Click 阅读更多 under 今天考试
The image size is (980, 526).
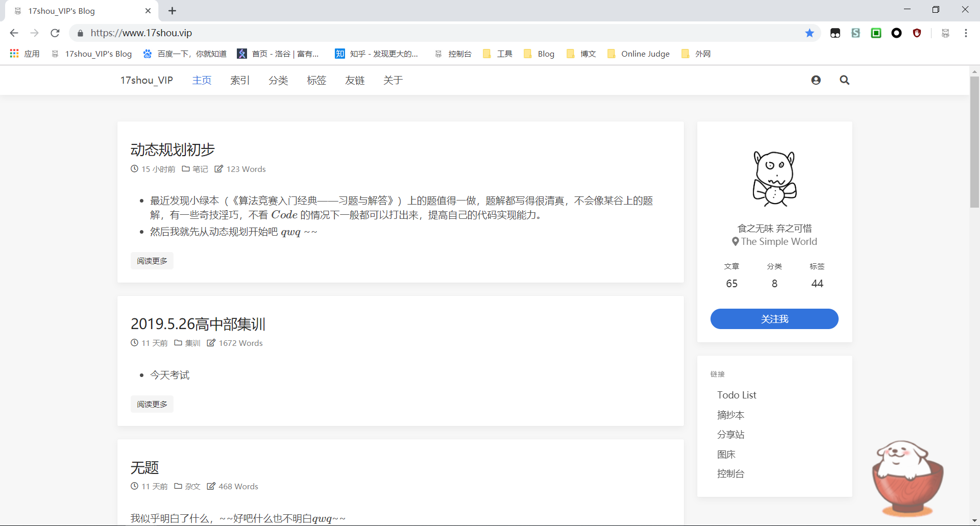coord(152,404)
